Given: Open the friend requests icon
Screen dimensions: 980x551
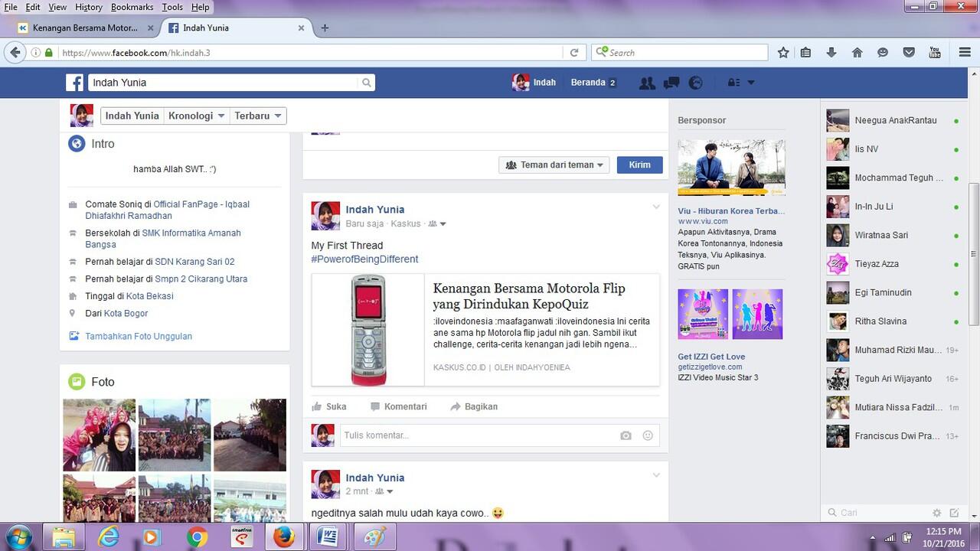Looking at the screenshot, I should [647, 83].
